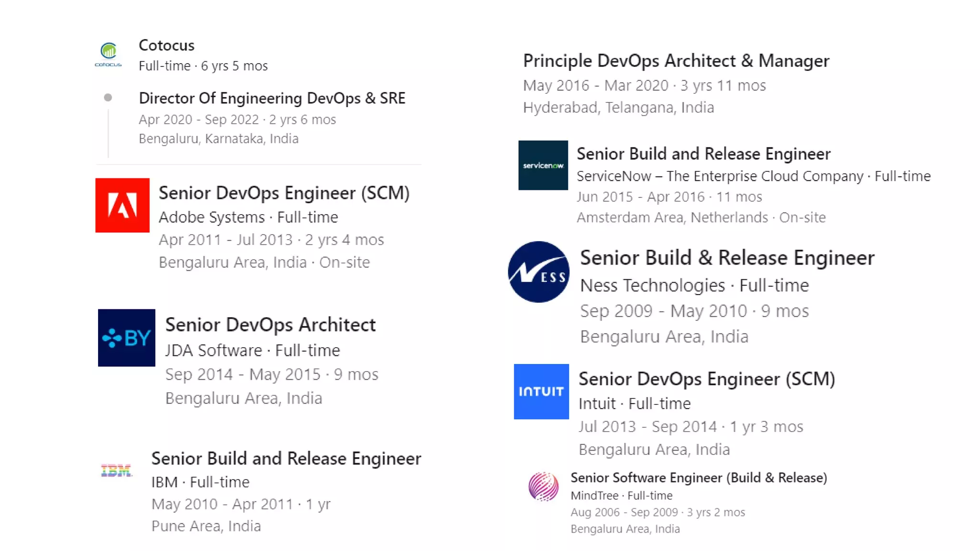
Task: Click the Ness Technologies round logo
Action: pyautogui.click(x=539, y=272)
